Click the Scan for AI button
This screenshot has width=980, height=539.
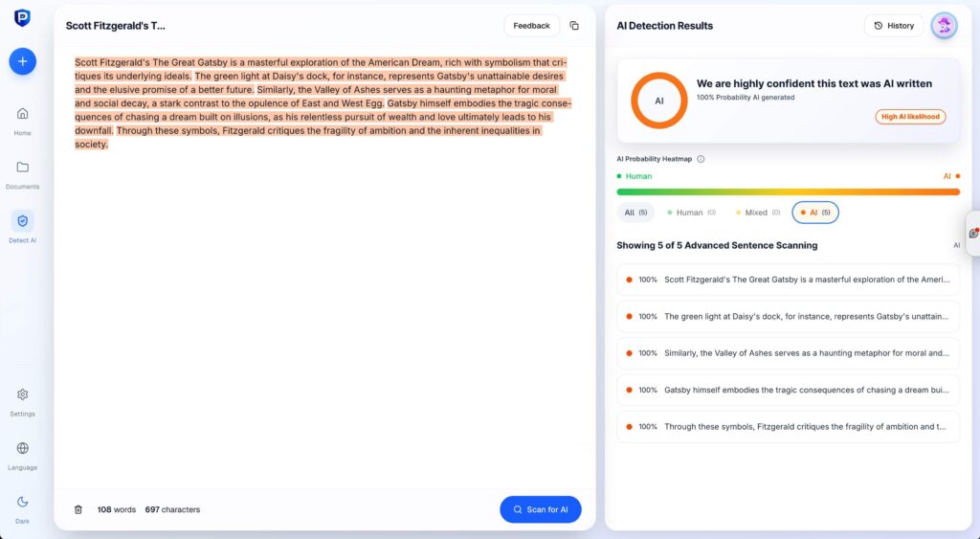pyautogui.click(x=540, y=509)
